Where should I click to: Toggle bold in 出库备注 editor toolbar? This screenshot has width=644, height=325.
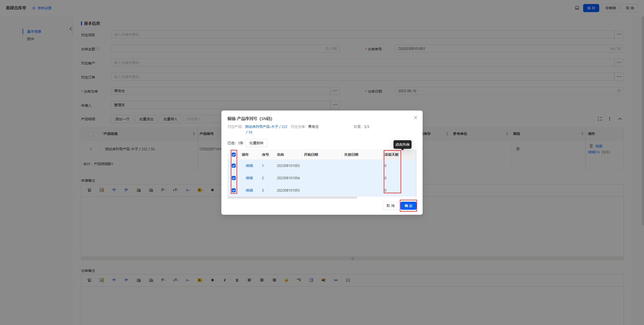tap(213, 280)
